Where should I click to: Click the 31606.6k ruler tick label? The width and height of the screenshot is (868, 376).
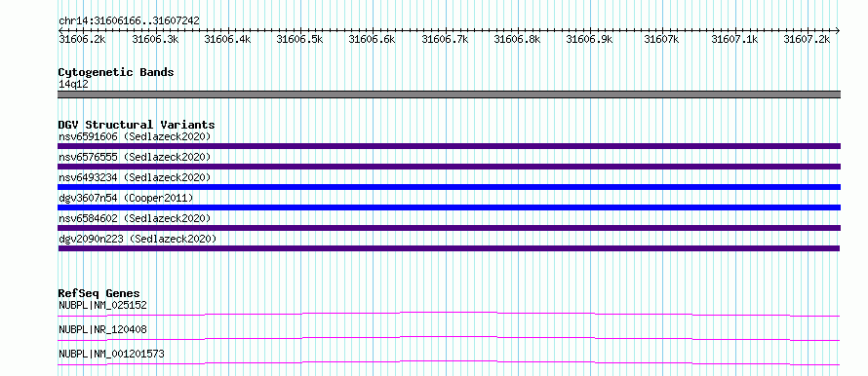372,39
